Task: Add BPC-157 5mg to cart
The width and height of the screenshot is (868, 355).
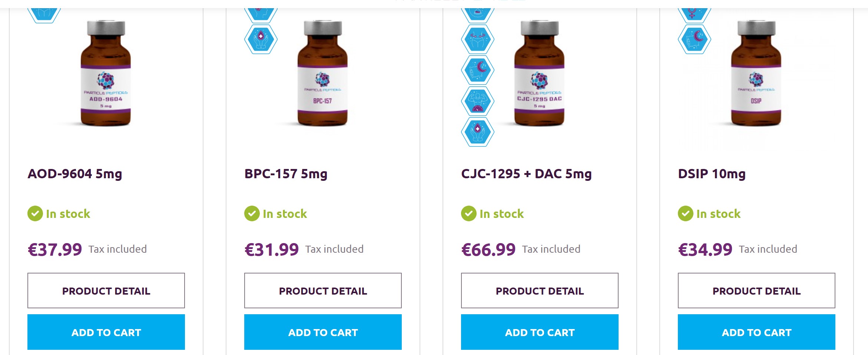Action: (322, 332)
